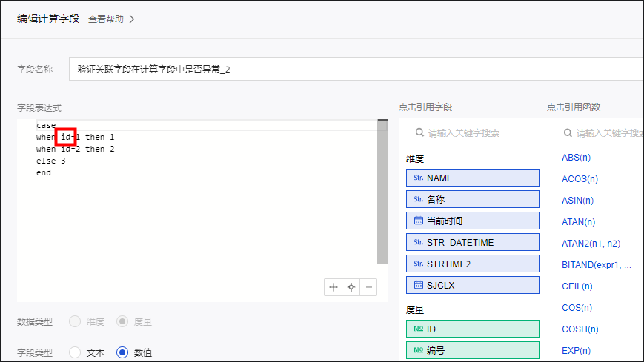Choose 数值 as field type
The image size is (644, 362).
pyautogui.click(x=122, y=353)
